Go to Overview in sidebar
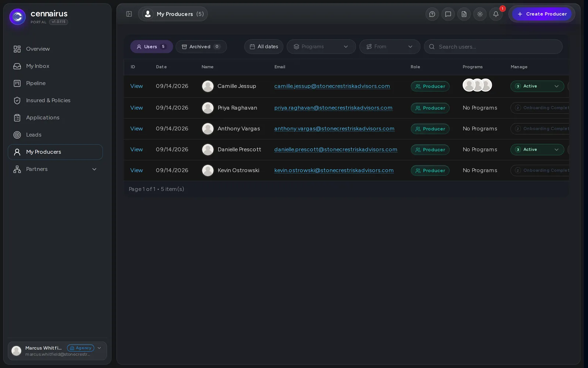Viewport: 588px width, 368px height. 55,49
